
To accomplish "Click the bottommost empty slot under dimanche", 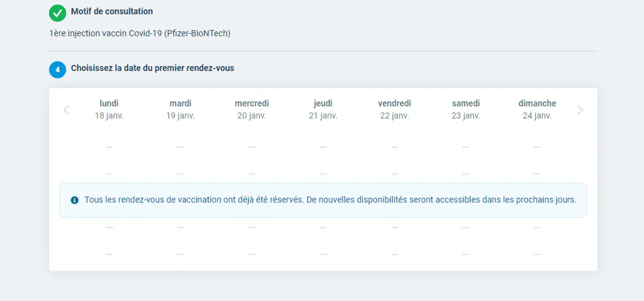I will (x=537, y=254).
